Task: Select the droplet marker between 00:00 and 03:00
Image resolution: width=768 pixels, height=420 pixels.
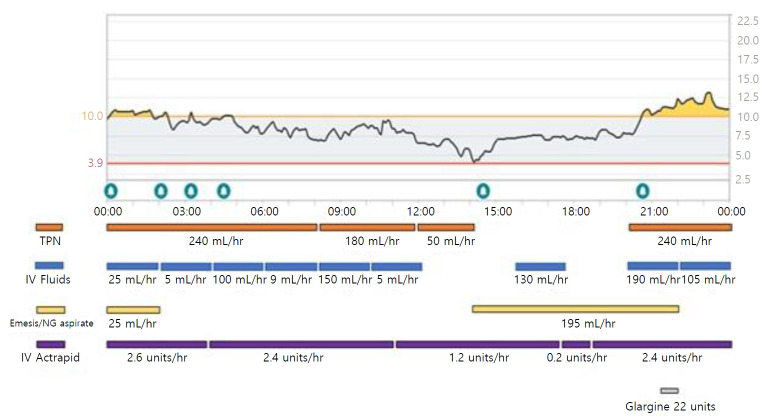Action: [160, 189]
